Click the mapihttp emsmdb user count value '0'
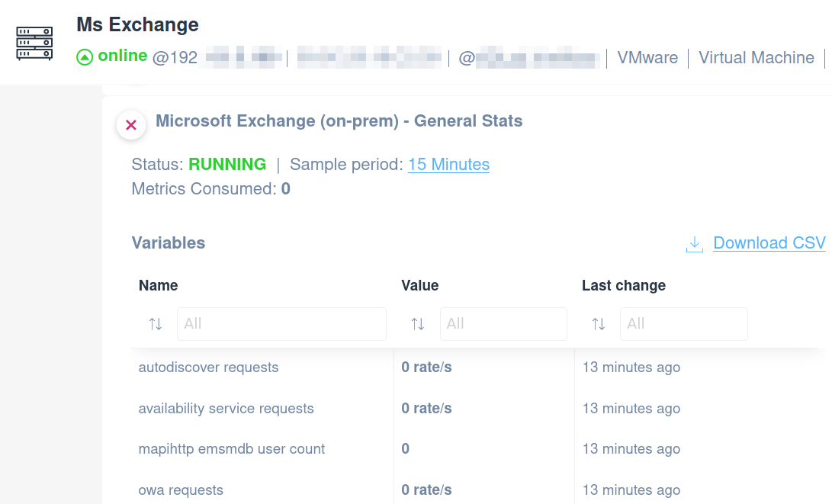This screenshot has height=504, width=832. coord(406,449)
